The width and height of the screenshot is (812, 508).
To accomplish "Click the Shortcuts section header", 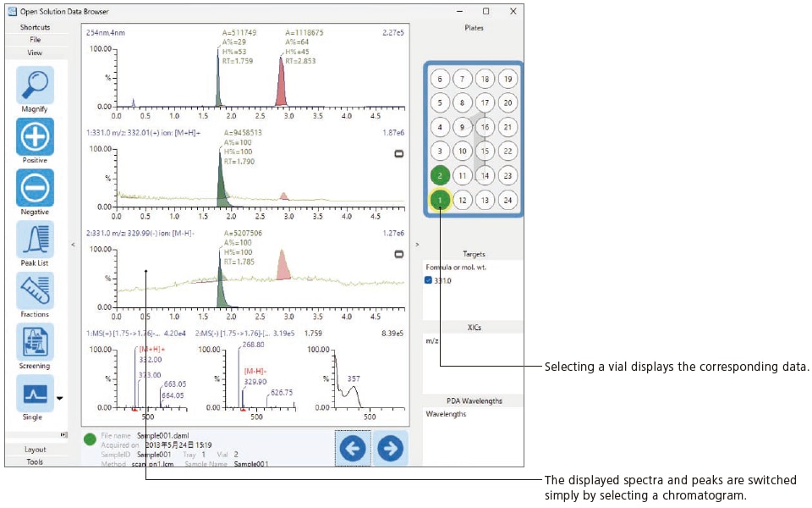I will point(35,27).
